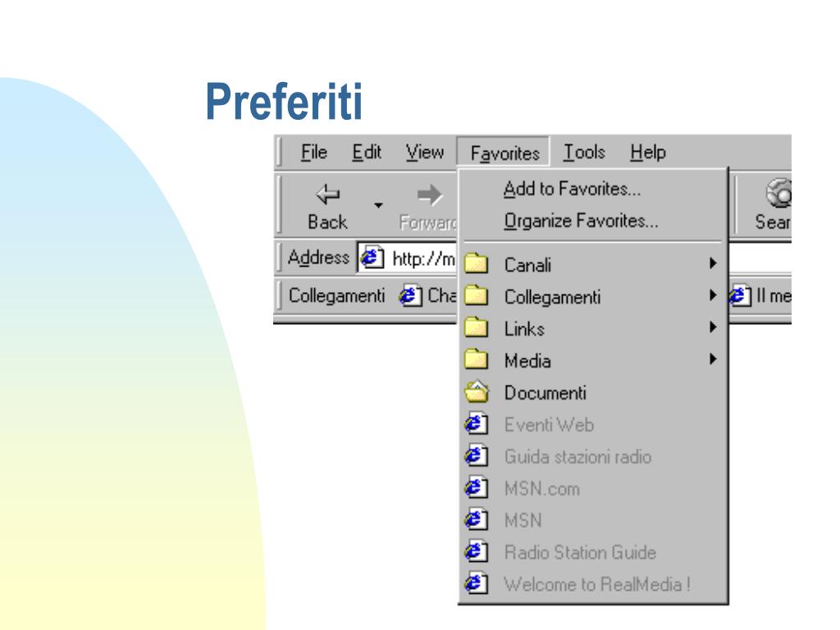840x630 pixels.
Task: Open the Tools menu
Action: tap(584, 153)
